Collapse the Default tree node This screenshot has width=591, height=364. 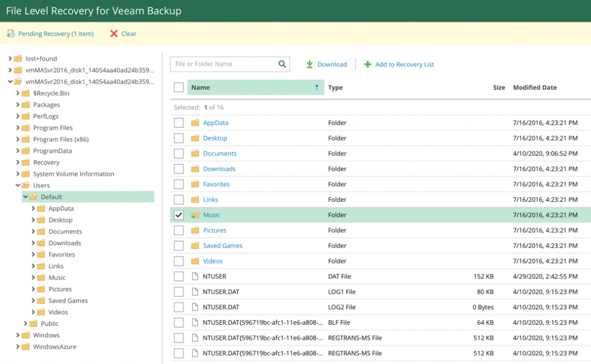pos(25,197)
